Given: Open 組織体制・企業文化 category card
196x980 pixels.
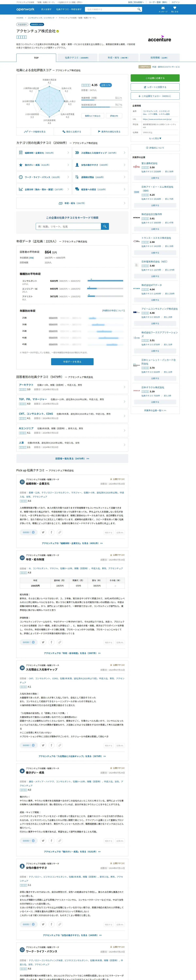Looking at the screenshot, I should pos(44,153).
